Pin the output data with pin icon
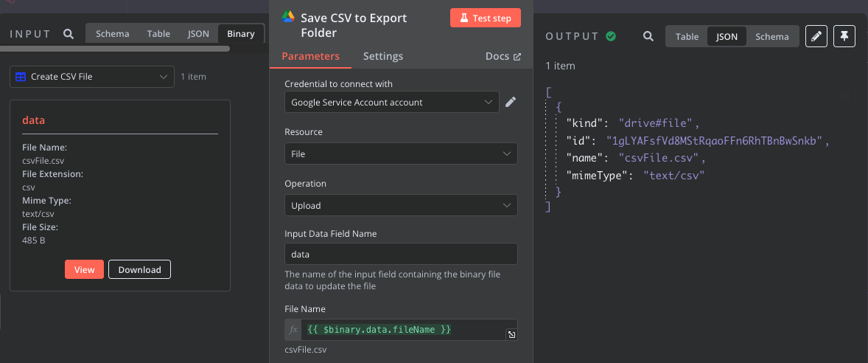The image size is (868, 363). [x=844, y=36]
